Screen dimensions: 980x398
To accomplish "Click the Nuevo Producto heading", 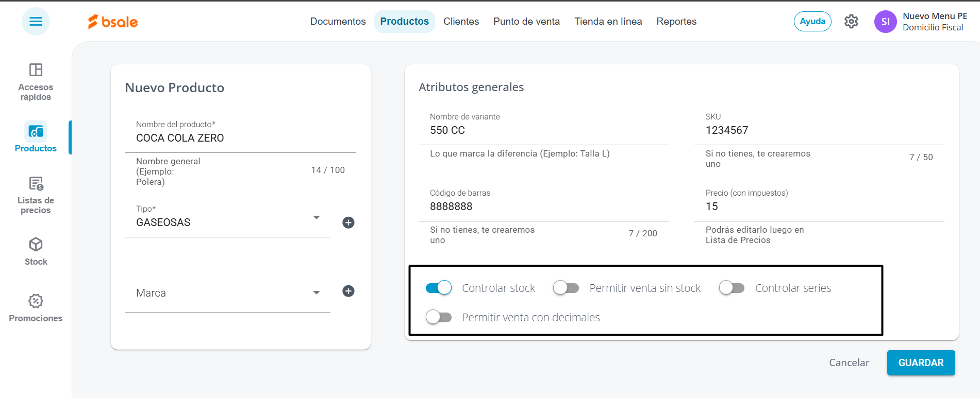I will 174,88.
